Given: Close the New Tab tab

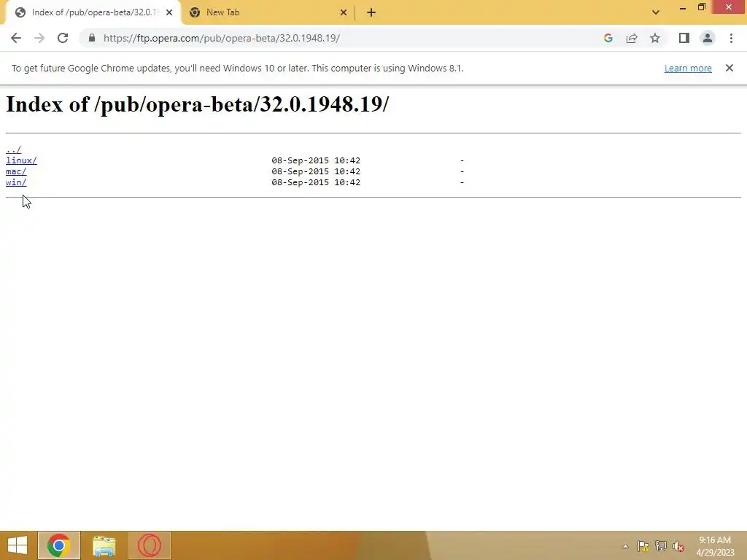Looking at the screenshot, I should point(344,12).
